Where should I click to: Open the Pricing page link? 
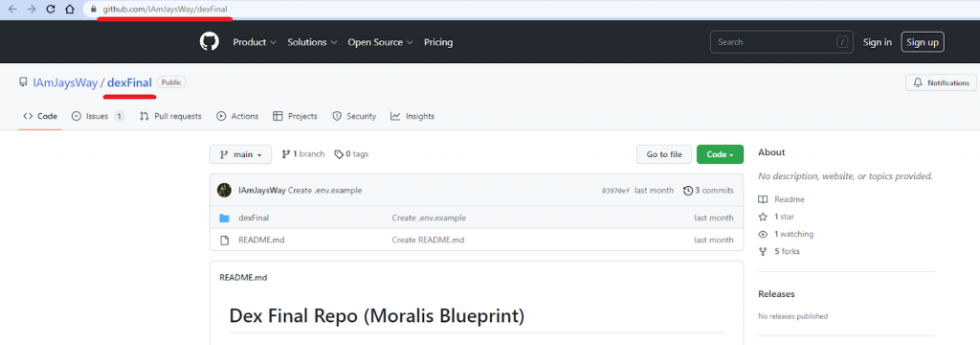click(438, 42)
